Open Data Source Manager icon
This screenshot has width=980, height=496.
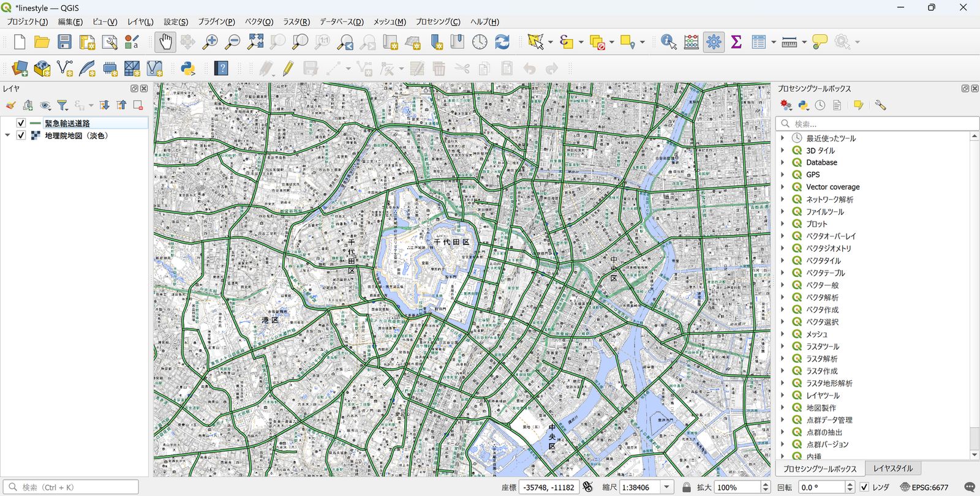pyautogui.click(x=20, y=68)
